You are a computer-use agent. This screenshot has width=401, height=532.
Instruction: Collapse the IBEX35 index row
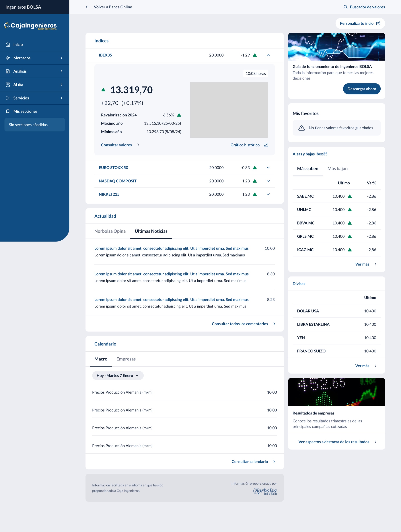[x=268, y=55]
